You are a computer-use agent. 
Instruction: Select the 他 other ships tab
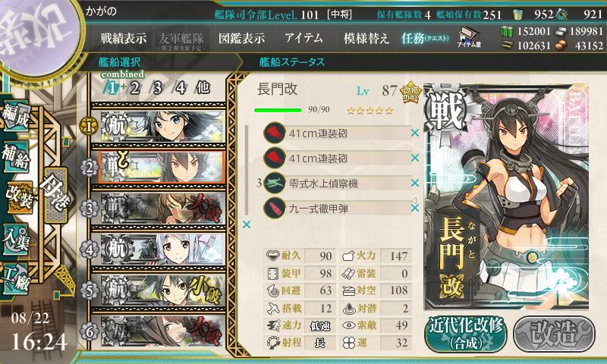203,88
